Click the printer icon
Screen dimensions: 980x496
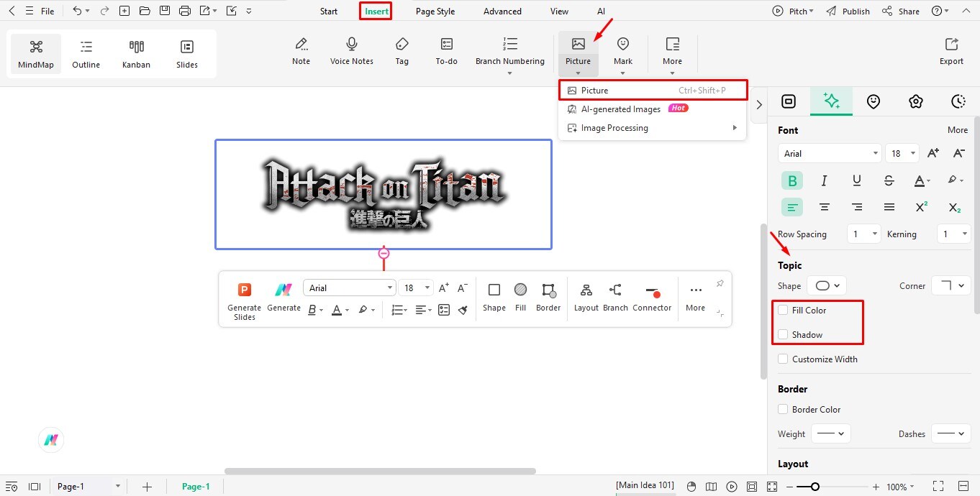click(x=185, y=11)
